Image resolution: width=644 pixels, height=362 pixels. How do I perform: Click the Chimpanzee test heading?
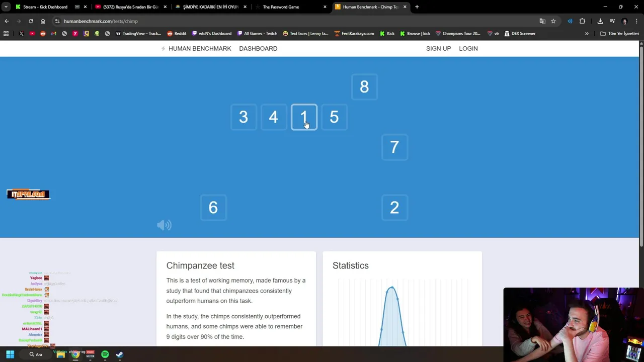coord(200,265)
